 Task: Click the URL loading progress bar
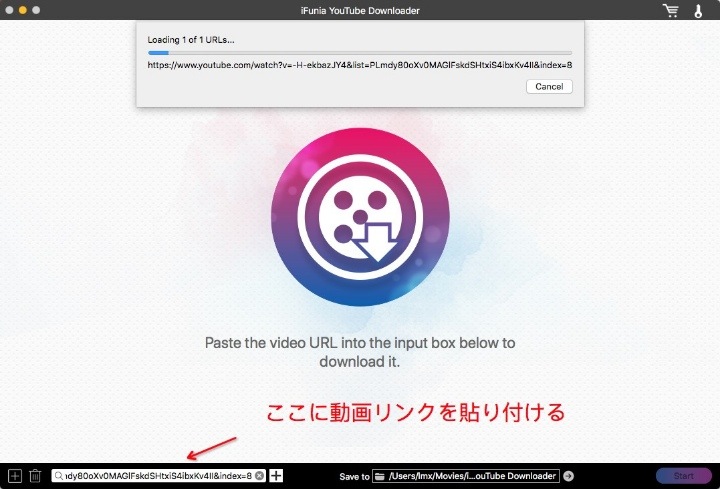coord(359,53)
